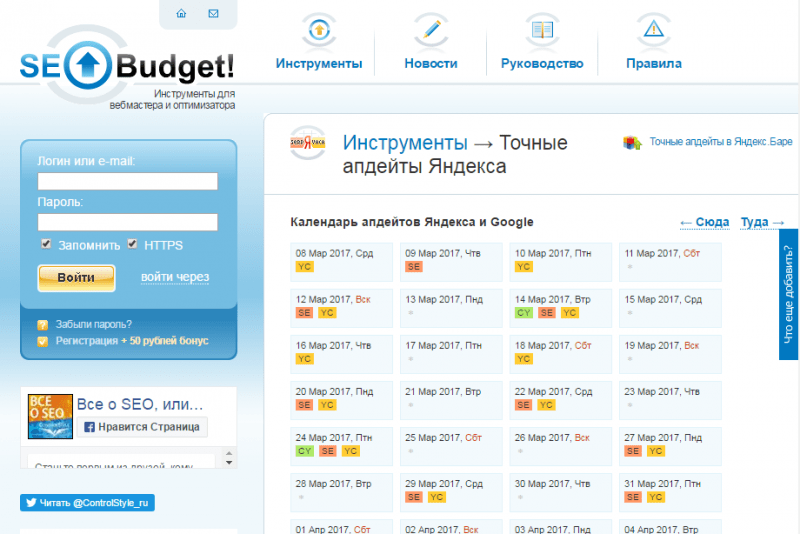Click the Руководство book icon
Viewport: 800px width, 534px height.
coord(542,30)
